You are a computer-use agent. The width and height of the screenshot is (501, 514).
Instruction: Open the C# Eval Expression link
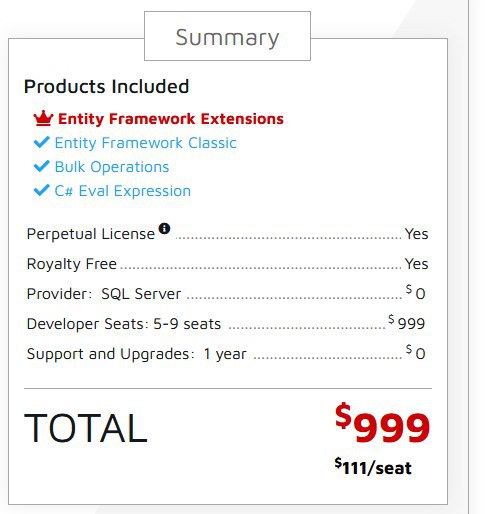pyautogui.click(x=123, y=191)
